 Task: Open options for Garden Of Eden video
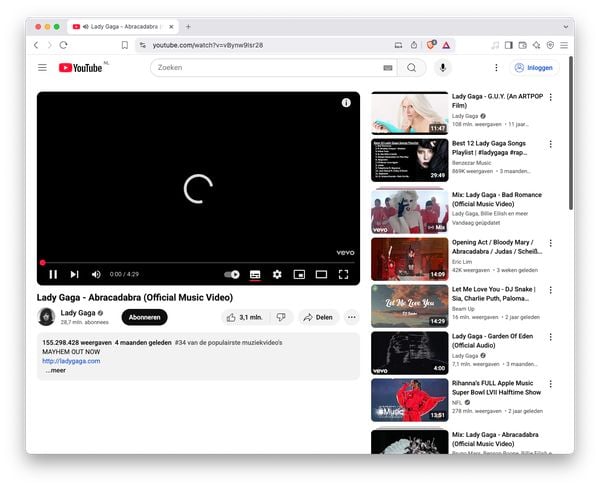pyautogui.click(x=551, y=337)
